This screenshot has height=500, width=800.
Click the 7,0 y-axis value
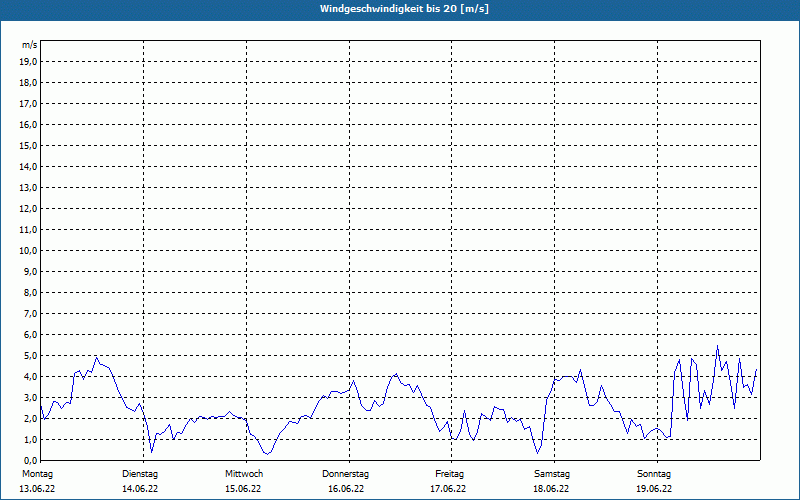[x=30, y=313]
